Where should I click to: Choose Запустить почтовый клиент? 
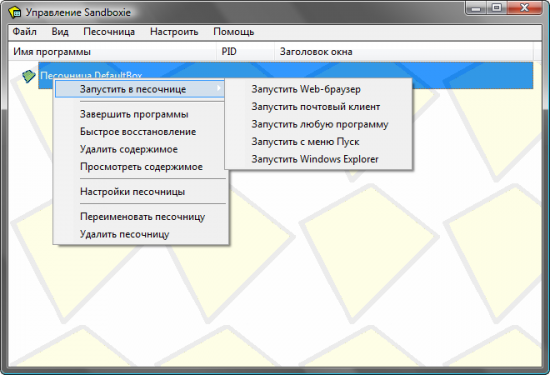pos(318,107)
